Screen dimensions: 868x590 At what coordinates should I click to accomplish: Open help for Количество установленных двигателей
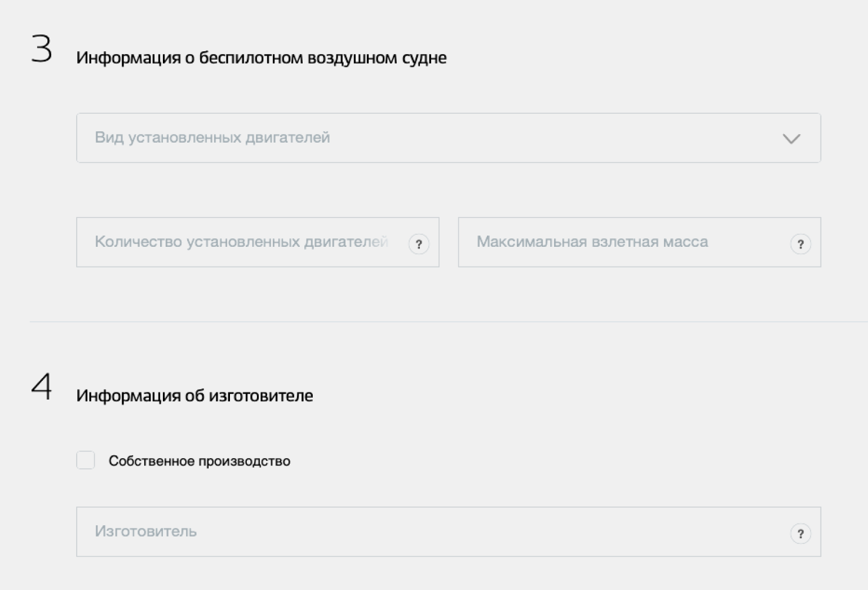[x=418, y=244]
